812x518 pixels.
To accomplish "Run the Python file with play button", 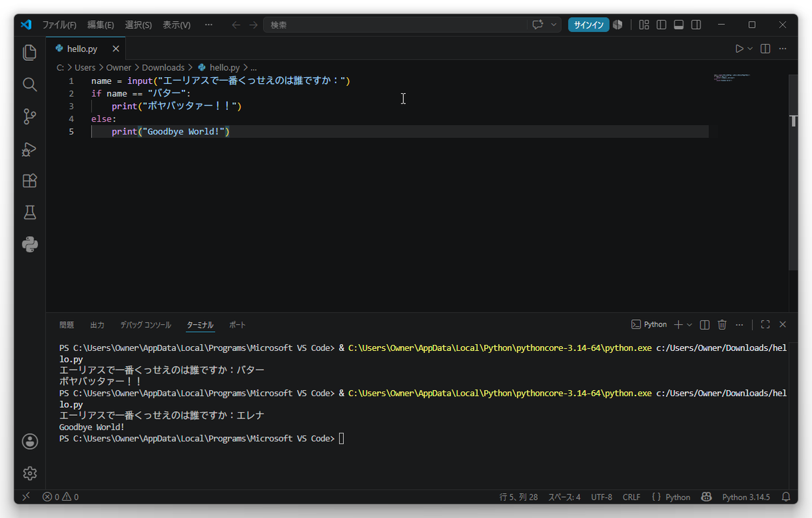I will [x=740, y=49].
